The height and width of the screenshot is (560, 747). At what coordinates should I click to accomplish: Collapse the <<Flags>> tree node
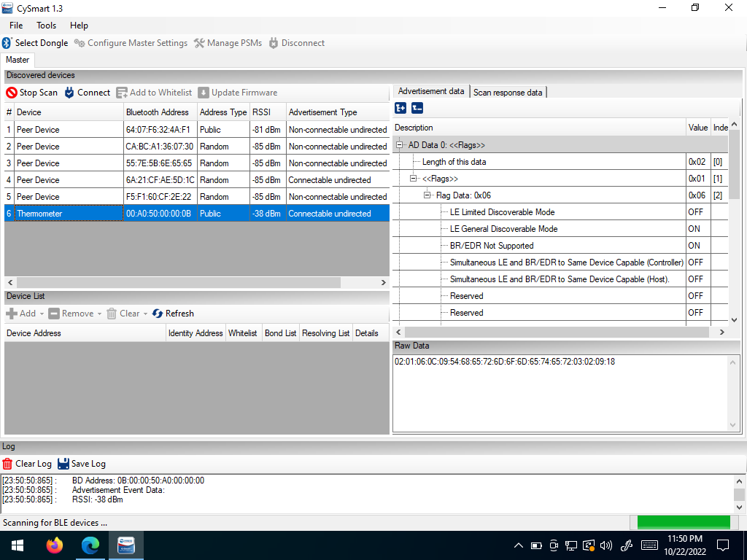(x=414, y=179)
